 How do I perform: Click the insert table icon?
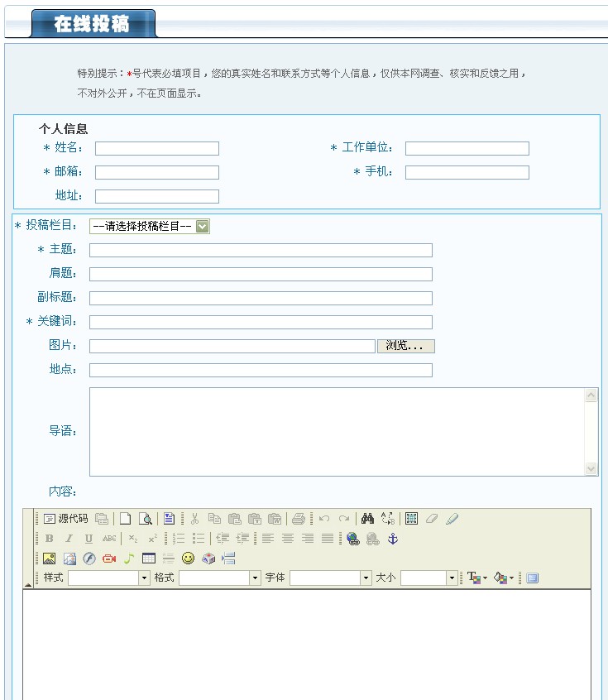[x=149, y=559]
